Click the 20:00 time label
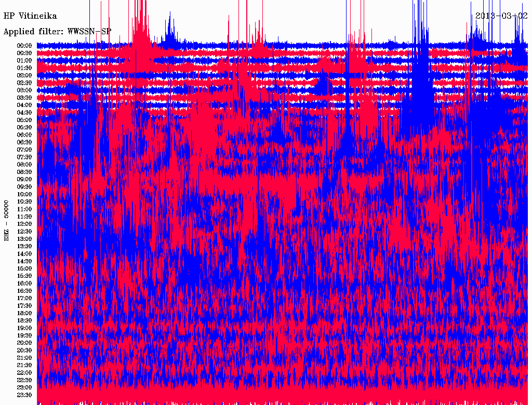Screen dimensions: 532x405 tap(24, 343)
